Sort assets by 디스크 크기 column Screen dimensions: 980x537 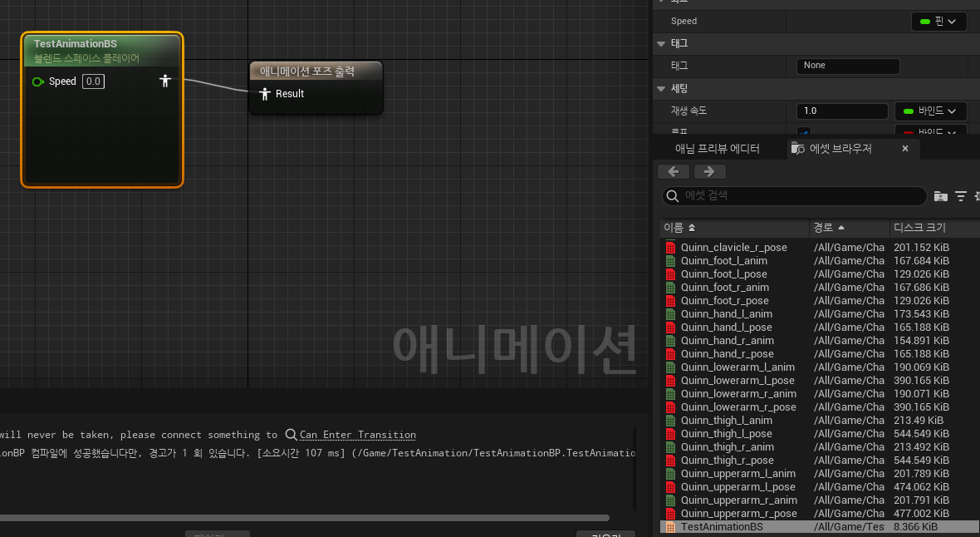point(934,228)
